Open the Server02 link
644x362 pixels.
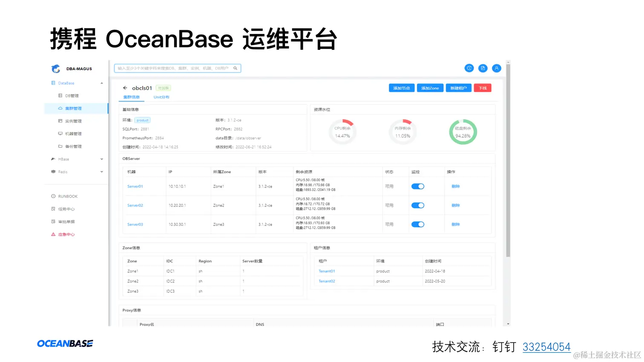click(x=135, y=205)
